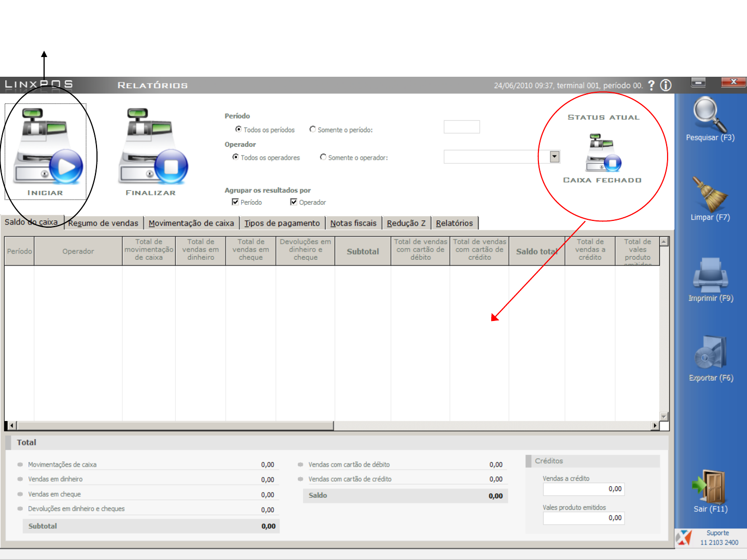Click the Movimentações de caixa total label
The width and height of the screenshot is (747, 560).
point(62,465)
